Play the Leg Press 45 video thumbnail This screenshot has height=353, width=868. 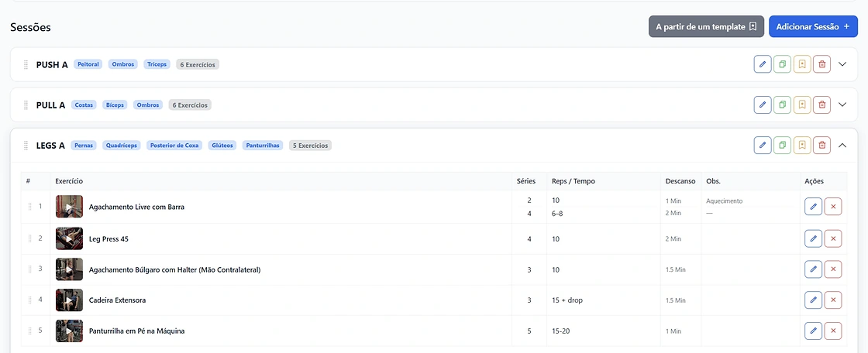point(69,239)
